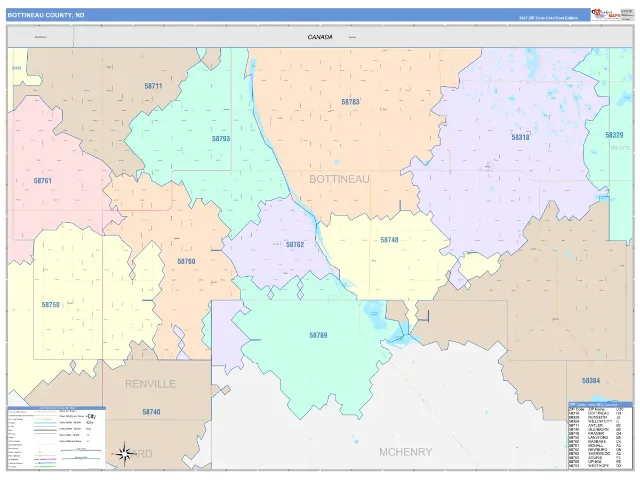Select ZIP code label 58762
This screenshot has height=480, width=640.
pos(295,244)
